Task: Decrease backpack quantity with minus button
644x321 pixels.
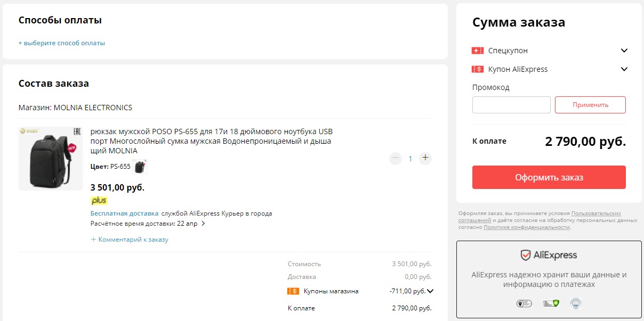Action: [395, 158]
